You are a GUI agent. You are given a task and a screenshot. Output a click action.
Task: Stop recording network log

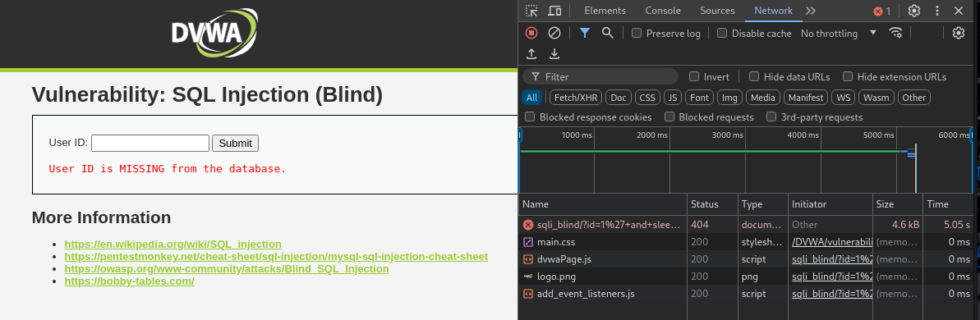[531, 33]
